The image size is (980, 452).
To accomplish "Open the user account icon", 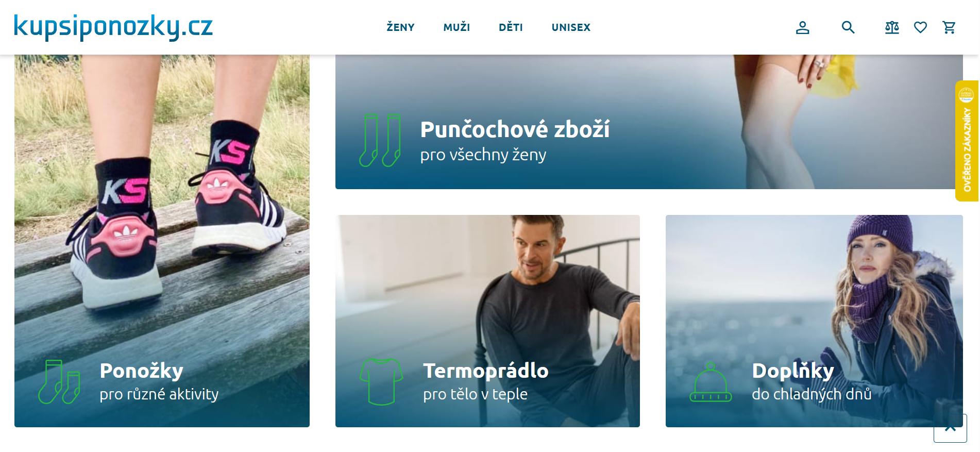I will [802, 27].
